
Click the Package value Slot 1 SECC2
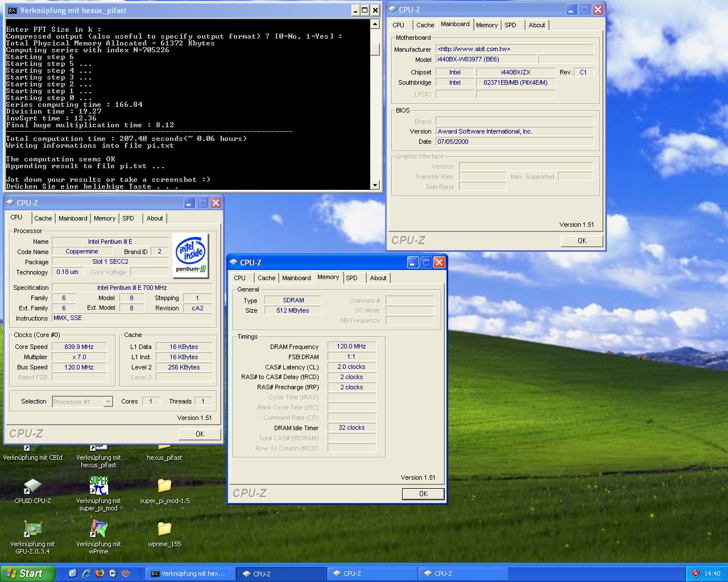(110, 261)
